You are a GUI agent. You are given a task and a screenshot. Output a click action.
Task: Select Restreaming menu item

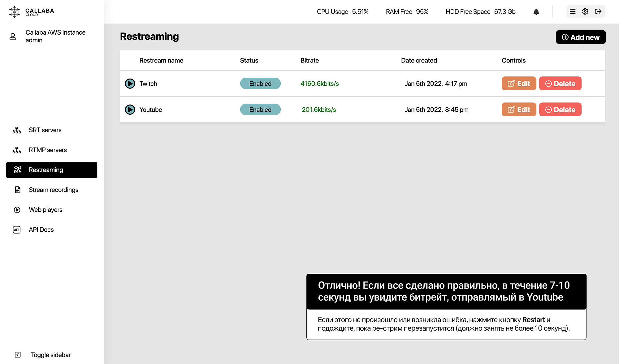52,170
